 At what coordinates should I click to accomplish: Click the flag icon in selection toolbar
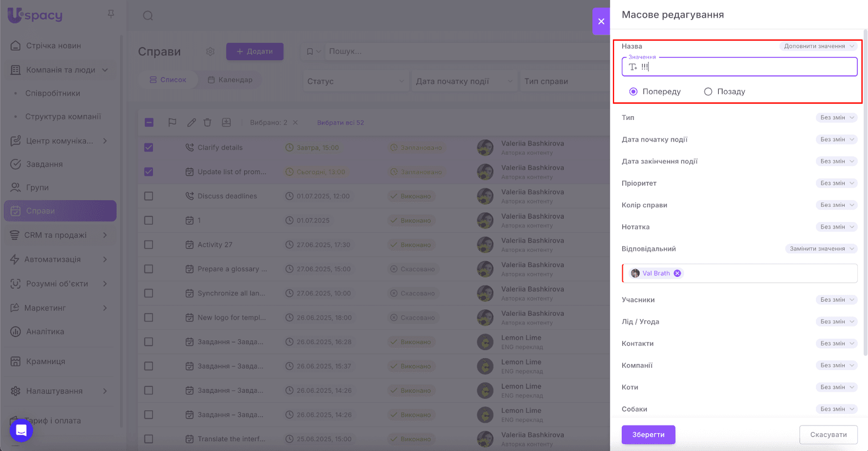coord(172,123)
